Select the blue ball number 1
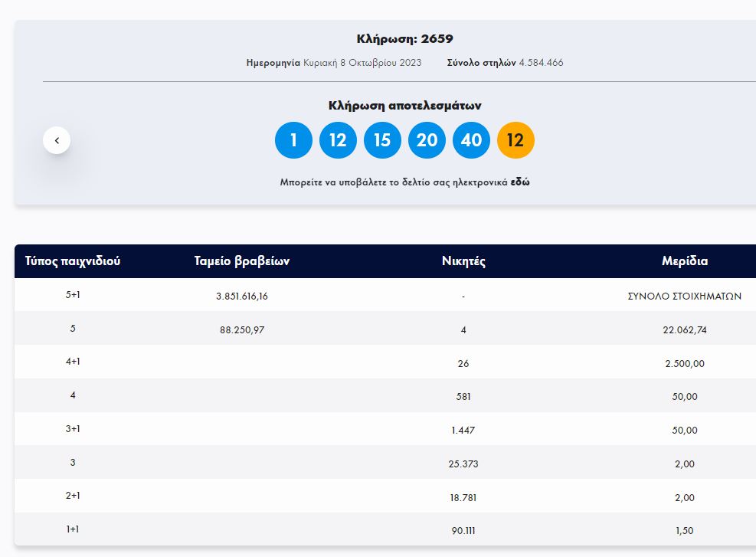The image size is (756, 557). click(293, 140)
